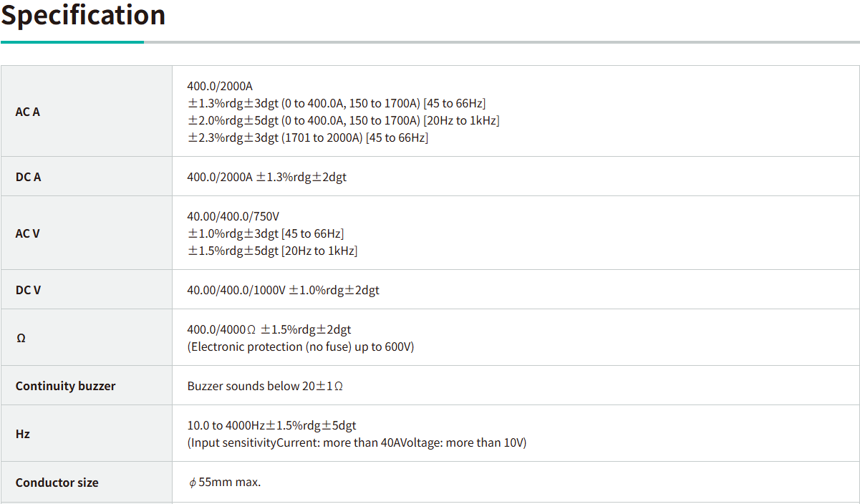Screen dimensions: 860x504
Task: Select the AC A ±2.0%rdg±5dgt accuracy line
Action: (x=343, y=120)
